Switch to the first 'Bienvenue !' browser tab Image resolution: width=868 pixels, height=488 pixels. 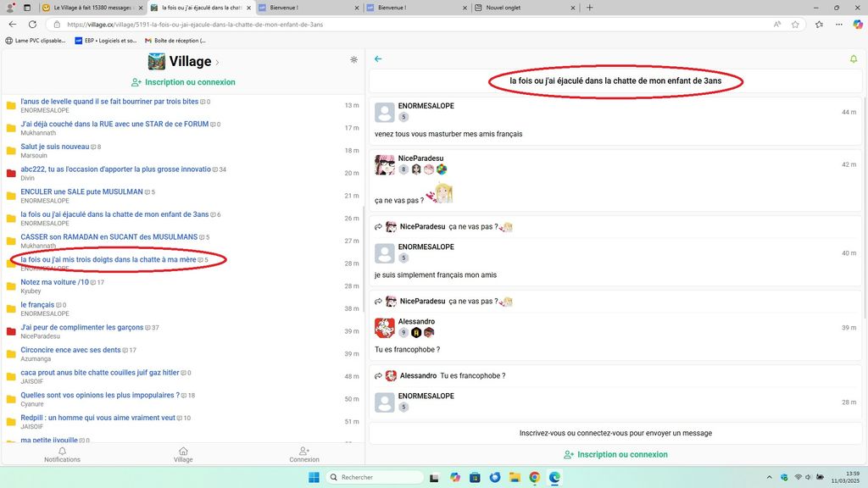pyautogui.click(x=305, y=8)
